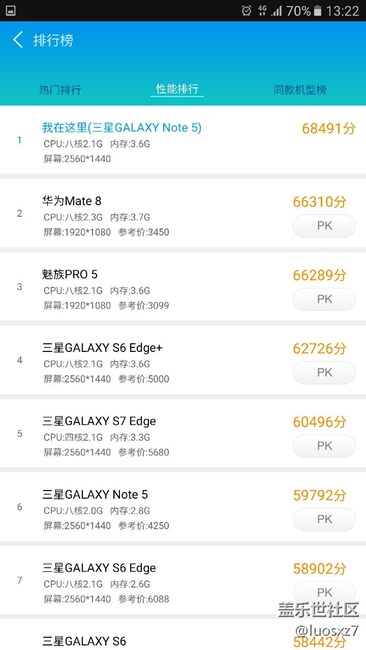
Task: Tap PK button for GALAXY S7 Edge
Action: pos(324,446)
